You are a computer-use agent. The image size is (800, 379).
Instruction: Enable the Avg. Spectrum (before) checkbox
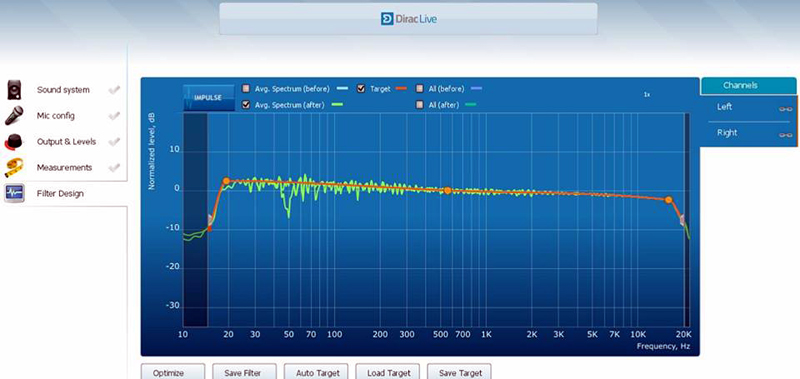pos(246,88)
